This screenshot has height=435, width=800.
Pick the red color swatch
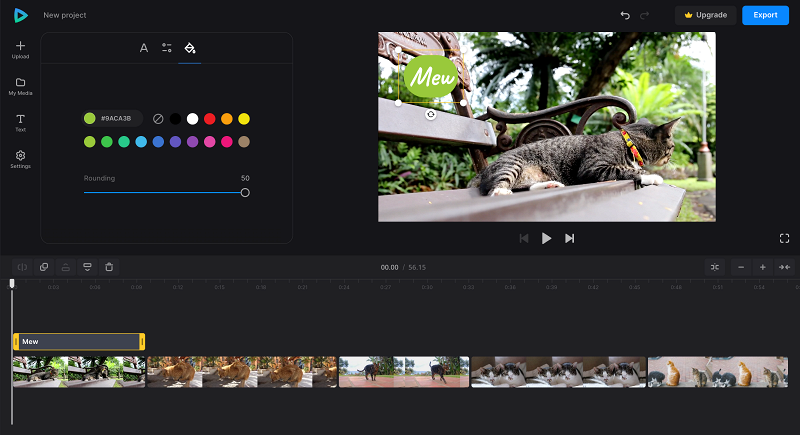coord(210,119)
